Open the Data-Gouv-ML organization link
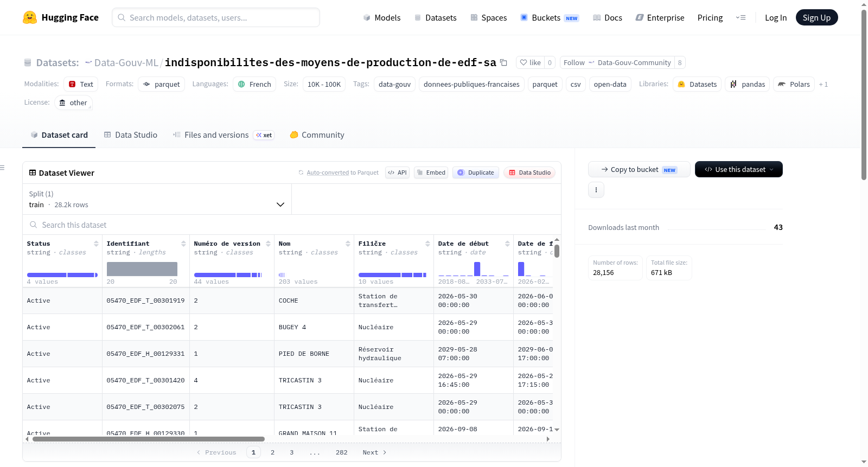The height and width of the screenshot is (467, 868). pos(126,62)
